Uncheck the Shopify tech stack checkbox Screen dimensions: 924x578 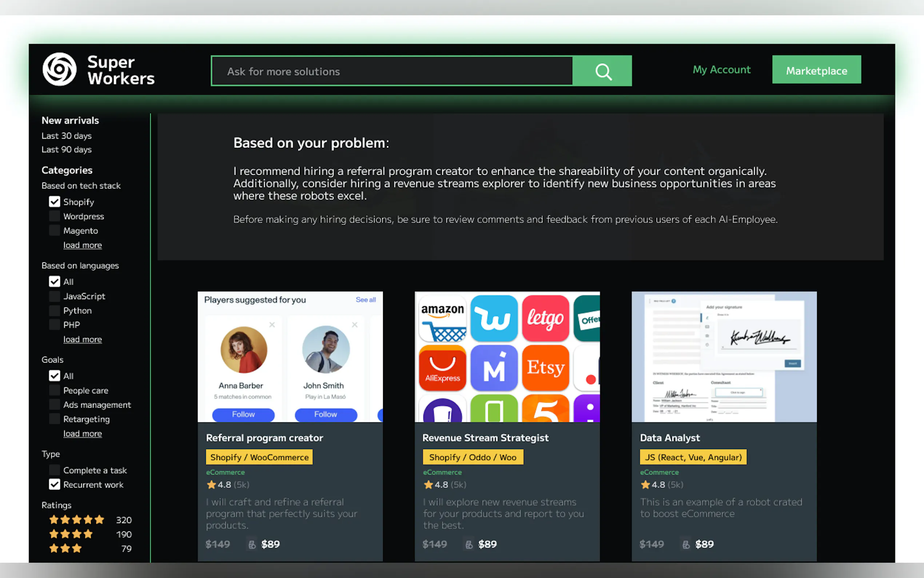55,201
